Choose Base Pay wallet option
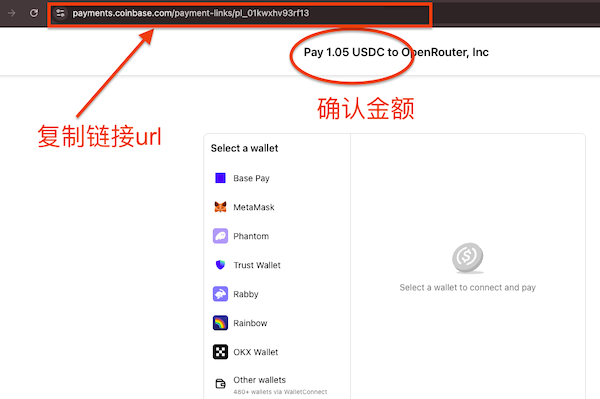The height and width of the screenshot is (399, 600). coord(251,178)
